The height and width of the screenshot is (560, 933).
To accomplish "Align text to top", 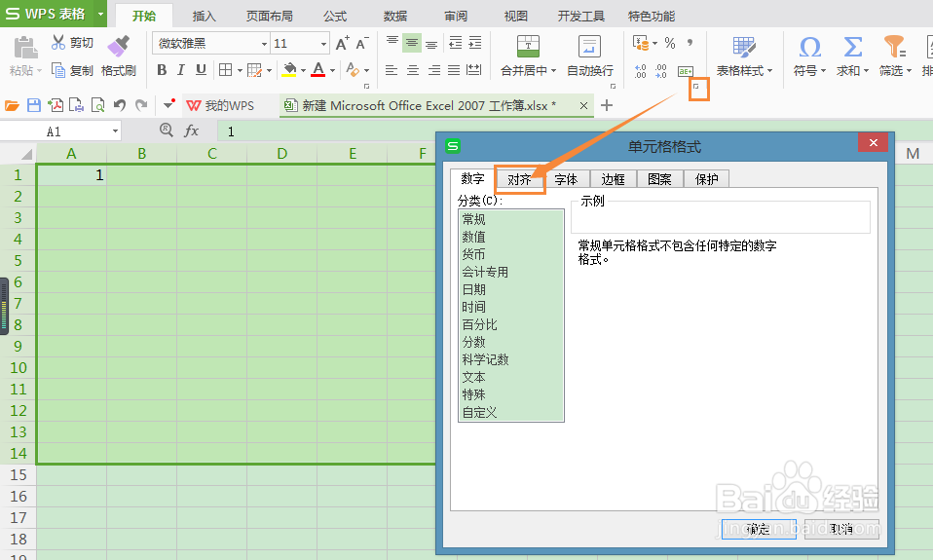I will pos(392,42).
